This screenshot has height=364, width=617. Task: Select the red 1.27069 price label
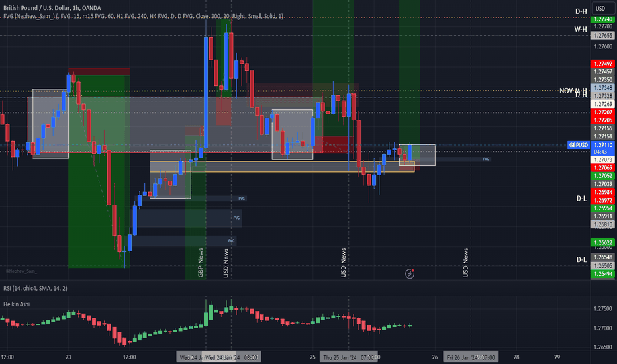603,167
